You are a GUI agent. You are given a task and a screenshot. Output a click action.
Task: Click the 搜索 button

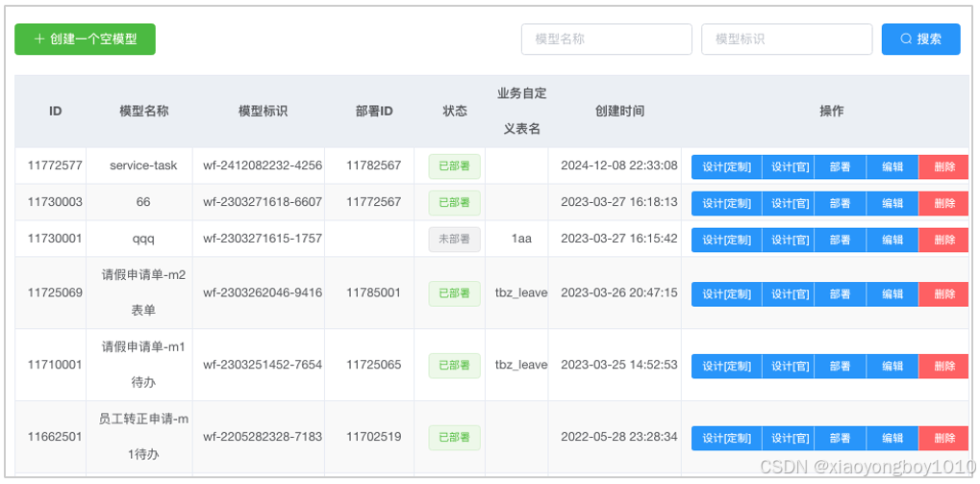coord(920,38)
